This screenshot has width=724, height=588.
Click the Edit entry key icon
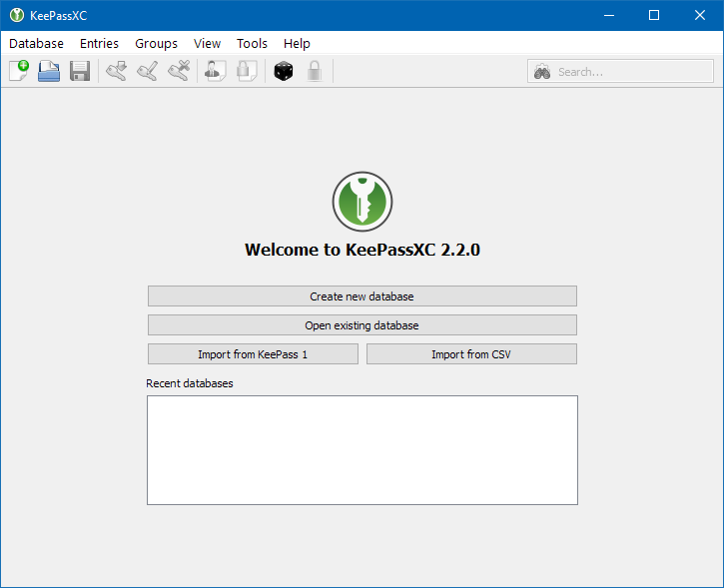click(x=147, y=71)
